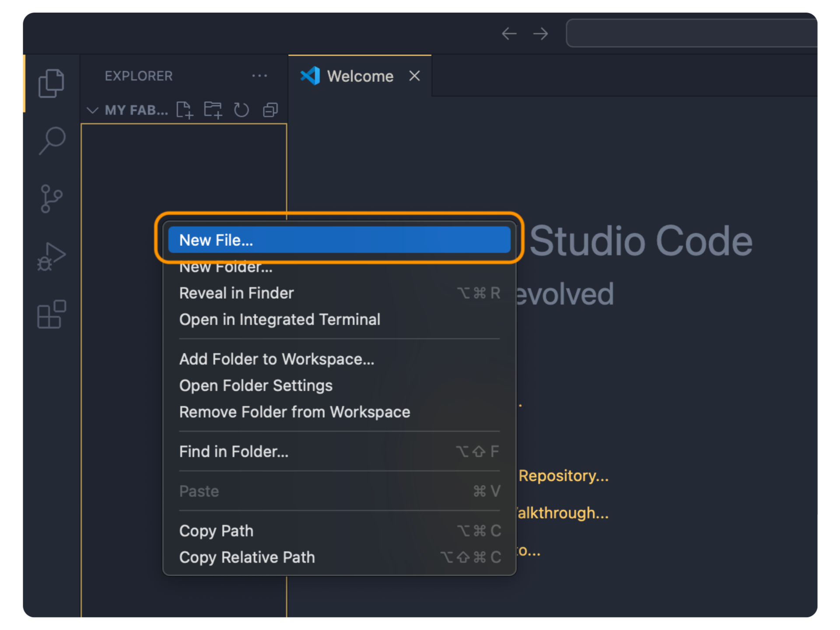The height and width of the screenshot is (630, 840).
Task: Collapse all folders in Explorer
Action: pos(270,110)
